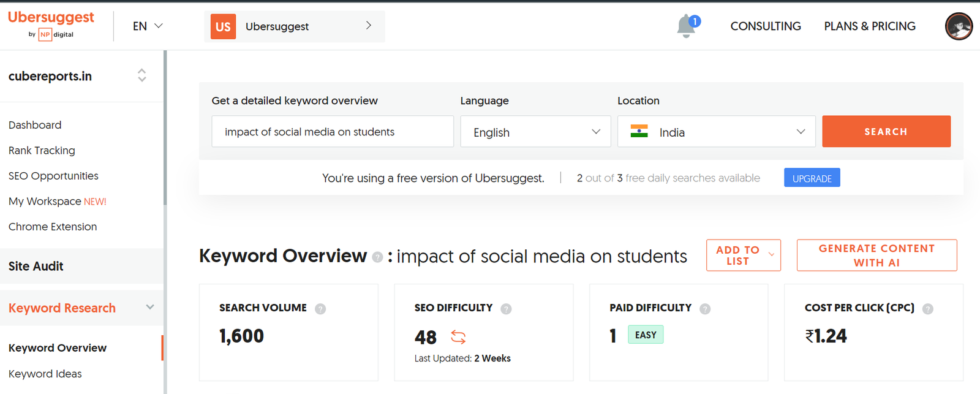Open PLANS & PRICING link
Screen dimensions: 980x394
click(x=870, y=26)
